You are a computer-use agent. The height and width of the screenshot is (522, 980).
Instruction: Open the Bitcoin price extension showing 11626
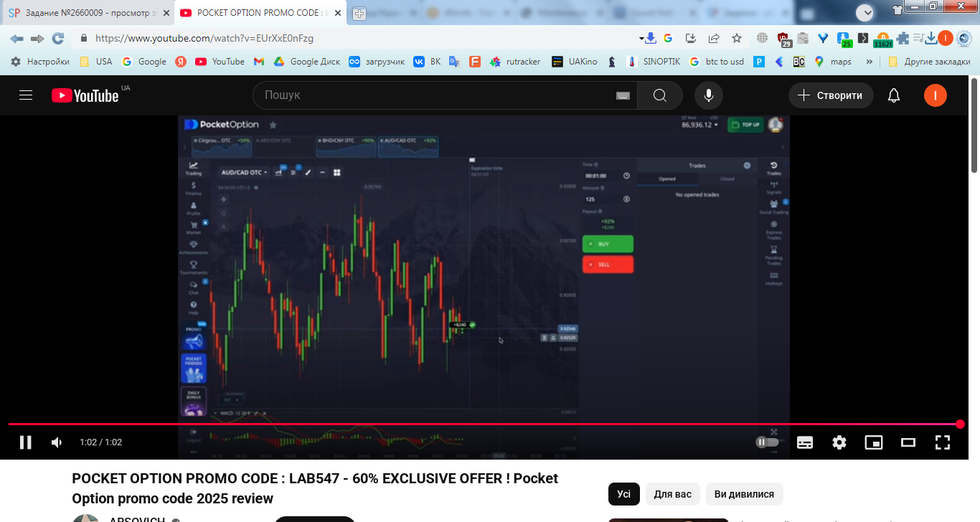point(882,39)
